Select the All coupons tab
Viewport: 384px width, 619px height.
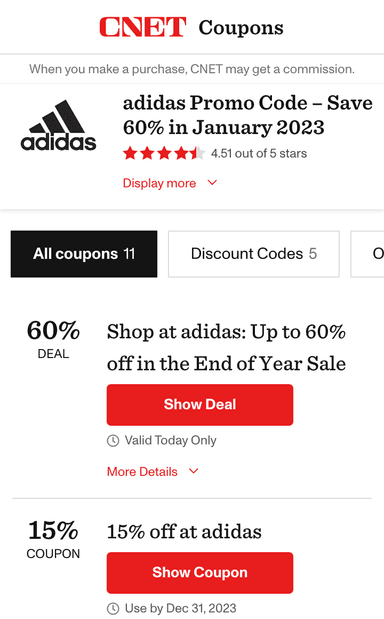(84, 254)
